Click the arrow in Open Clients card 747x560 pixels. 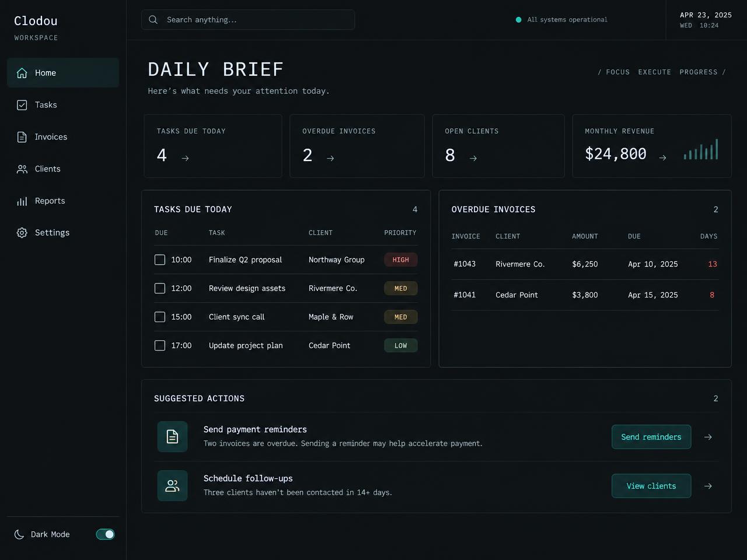pos(473,158)
